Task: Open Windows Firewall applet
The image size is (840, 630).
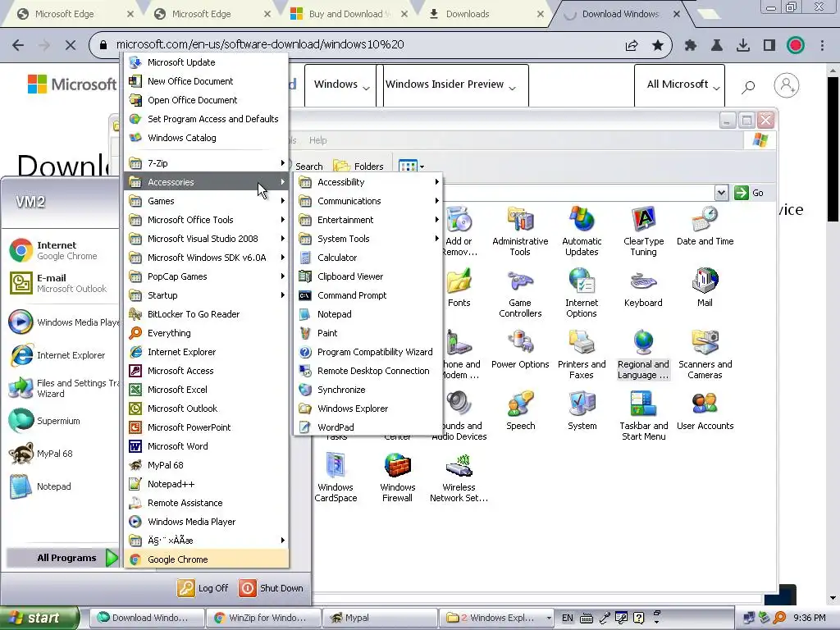Action: coord(398,478)
